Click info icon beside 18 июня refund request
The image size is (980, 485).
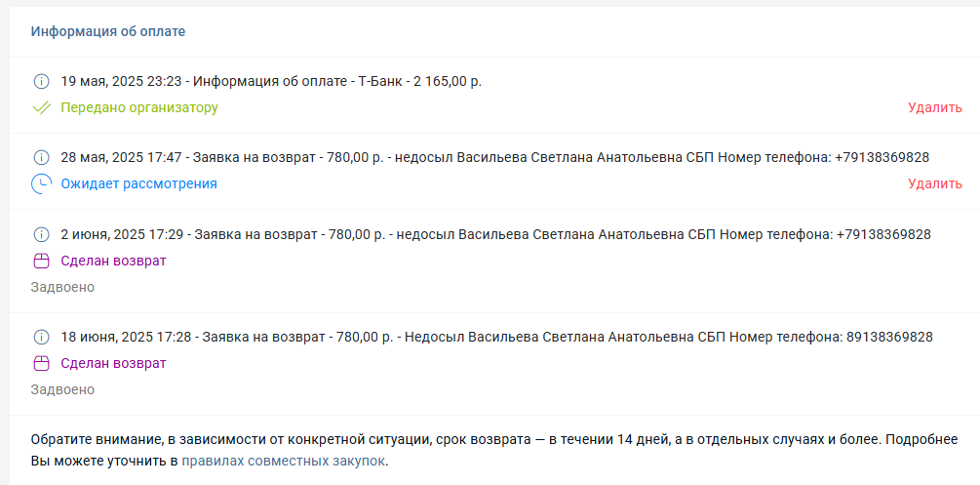coord(41,338)
